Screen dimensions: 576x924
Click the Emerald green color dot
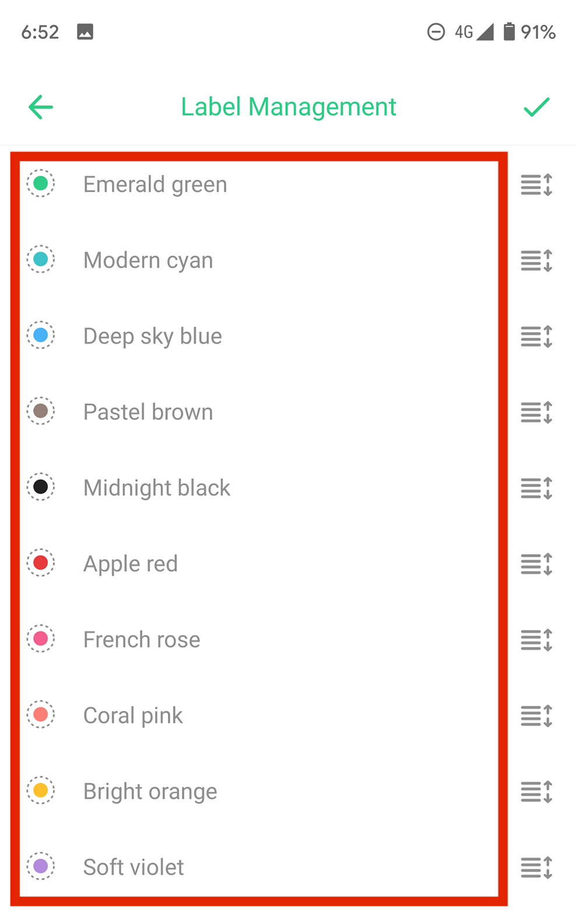[41, 184]
